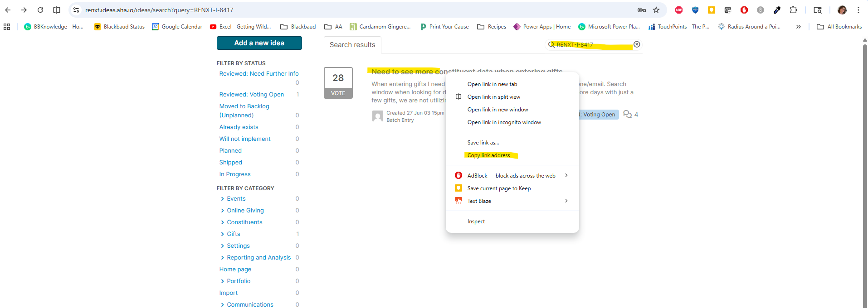Click the Voting Open status badge

pos(599,115)
